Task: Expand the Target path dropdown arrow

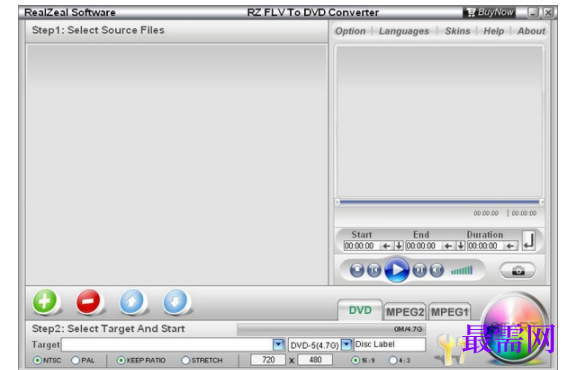Action: click(278, 344)
